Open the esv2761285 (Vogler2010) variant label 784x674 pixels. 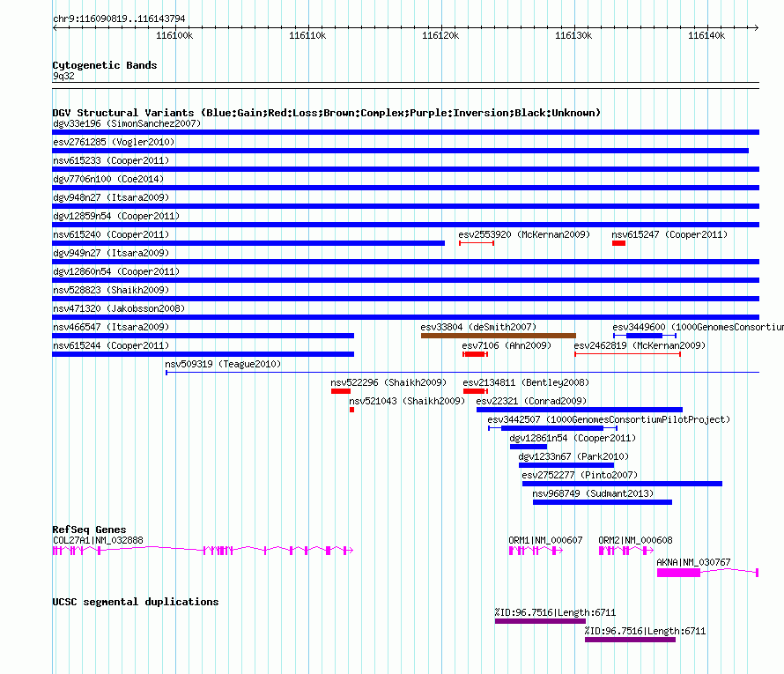coord(114,142)
